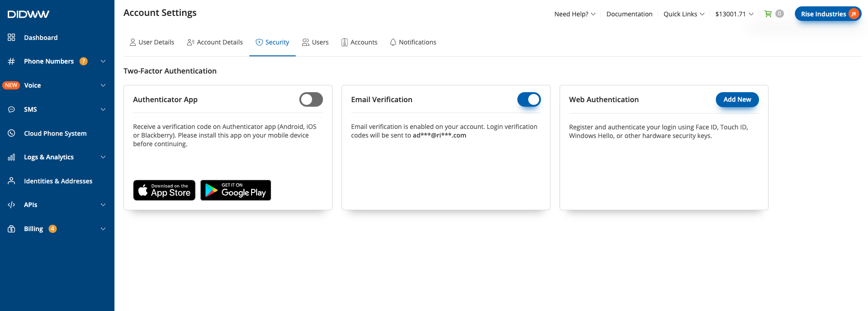The height and width of the screenshot is (311, 868).
Task: Switch to the Notifications tab
Action: 413,42
